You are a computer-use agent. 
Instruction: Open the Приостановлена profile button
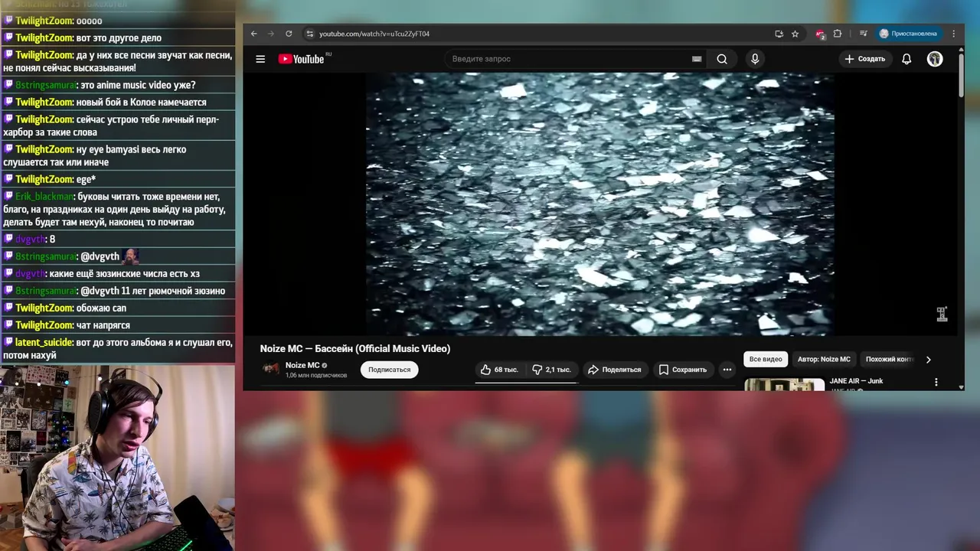(908, 34)
